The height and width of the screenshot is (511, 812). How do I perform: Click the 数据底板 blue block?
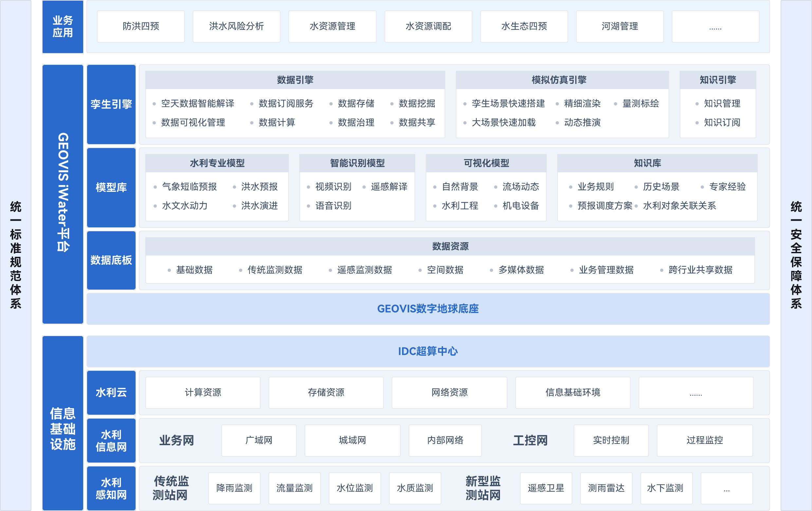pos(111,260)
